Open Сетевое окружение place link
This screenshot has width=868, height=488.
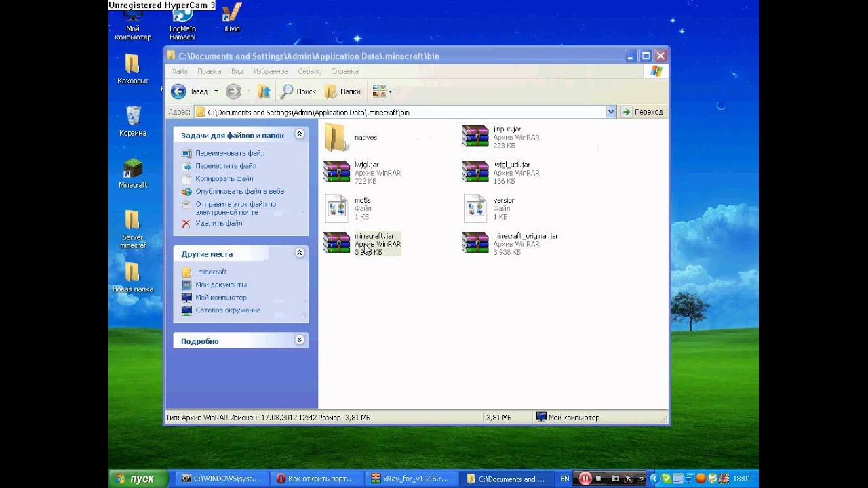(x=228, y=310)
